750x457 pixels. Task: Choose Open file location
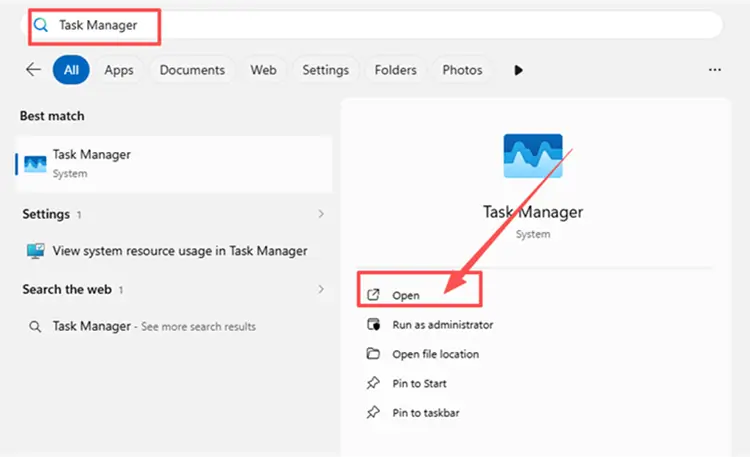pos(436,354)
